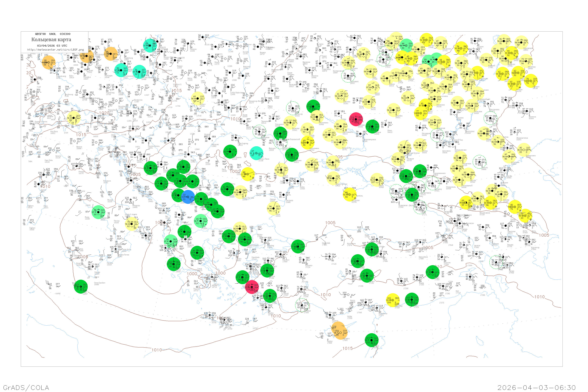Select the green Харьков 34300 station circle

373,126
